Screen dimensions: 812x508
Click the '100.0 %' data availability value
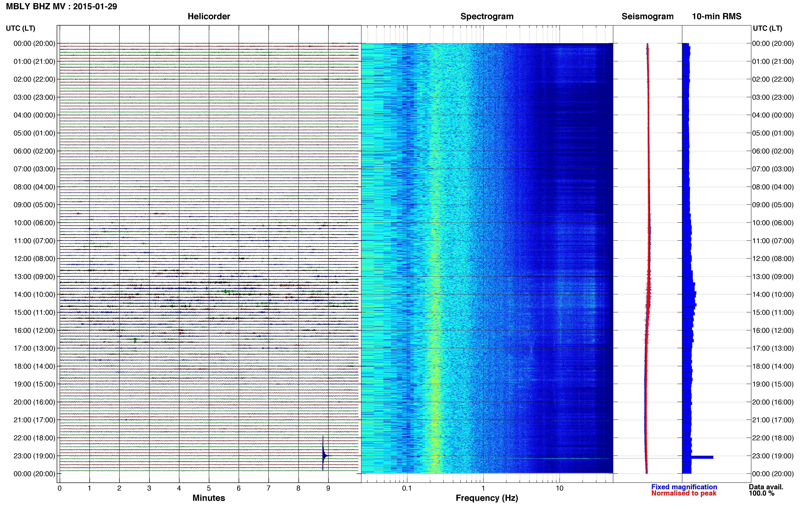pyautogui.click(x=762, y=493)
